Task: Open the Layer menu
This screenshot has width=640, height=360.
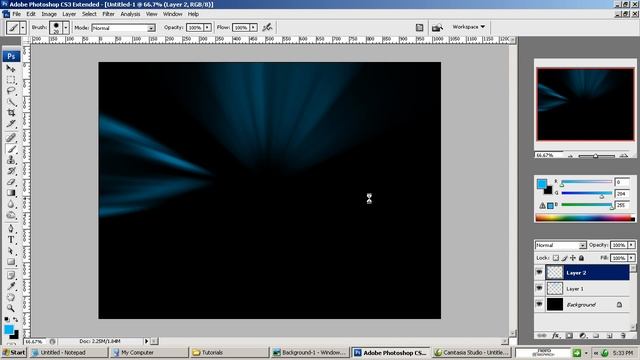Action: coord(69,14)
